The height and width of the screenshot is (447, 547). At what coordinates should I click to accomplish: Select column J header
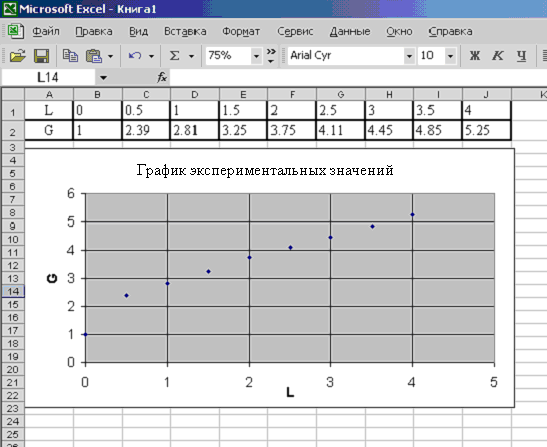pyautogui.click(x=486, y=94)
